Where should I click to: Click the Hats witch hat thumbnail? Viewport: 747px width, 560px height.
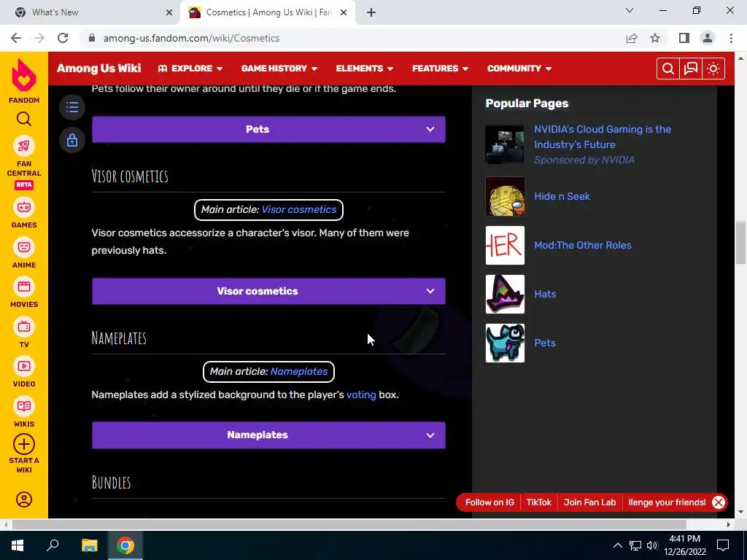tap(505, 295)
